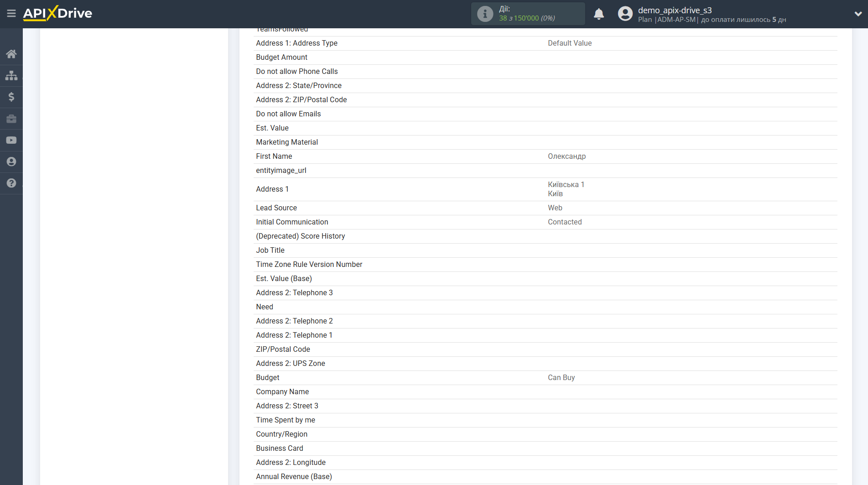Select the 'entityimage_url' row
Screen dimensions: 868x485
click(x=546, y=171)
